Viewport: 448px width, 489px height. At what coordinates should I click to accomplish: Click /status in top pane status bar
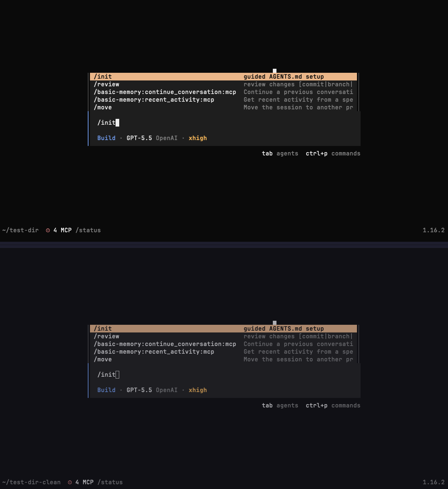click(x=88, y=230)
